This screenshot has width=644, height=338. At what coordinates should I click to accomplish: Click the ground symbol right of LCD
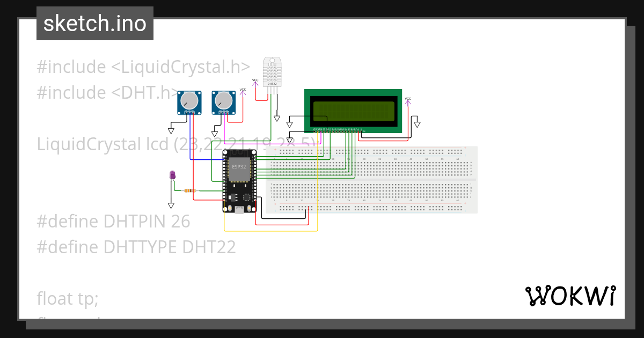click(418, 124)
